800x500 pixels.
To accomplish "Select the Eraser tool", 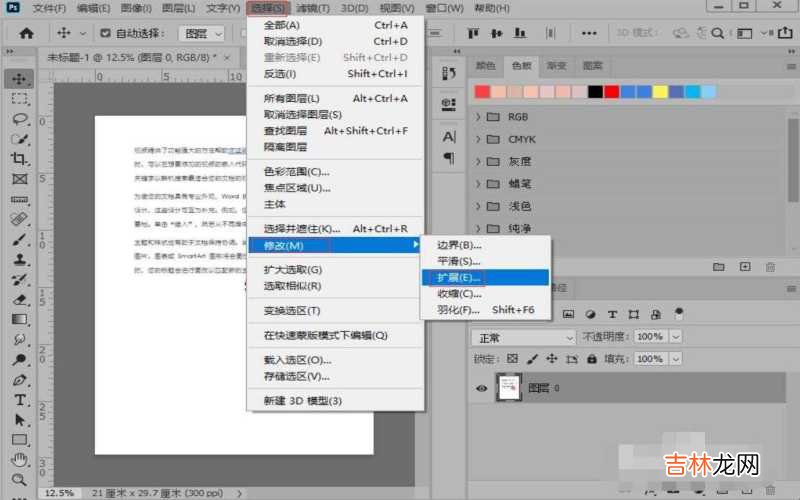I will coord(19,299).
